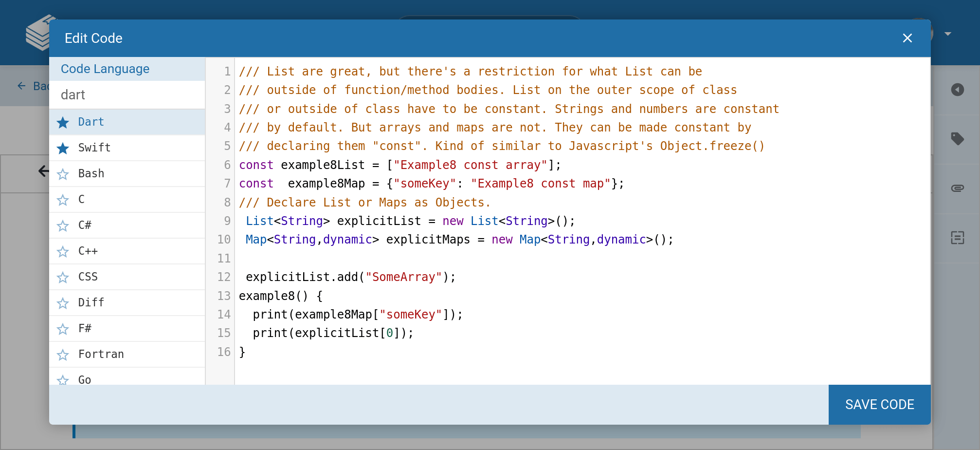Pick Diff in the language list
Screen dimensions: 980x450
(x=91, y=302)
